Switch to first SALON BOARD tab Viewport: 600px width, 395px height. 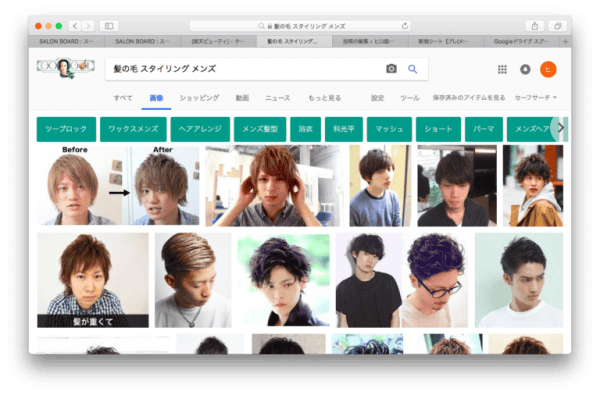coord(66,41)
